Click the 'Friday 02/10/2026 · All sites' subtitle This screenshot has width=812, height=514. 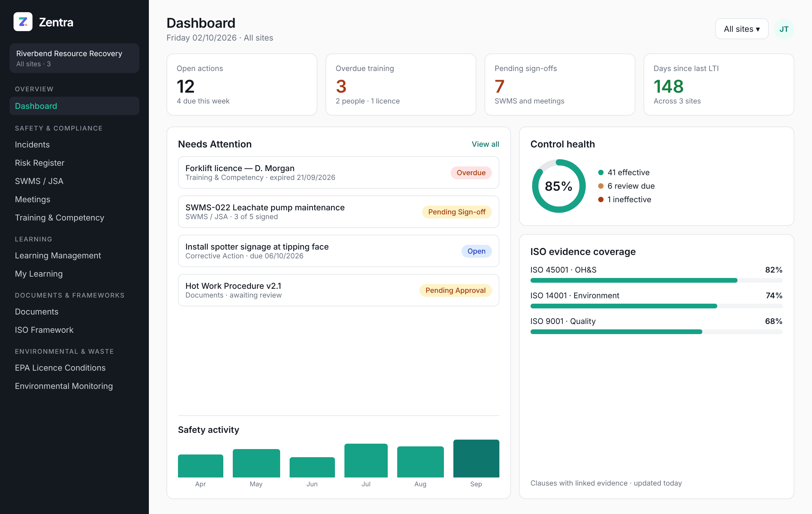[x=220, y=38]
